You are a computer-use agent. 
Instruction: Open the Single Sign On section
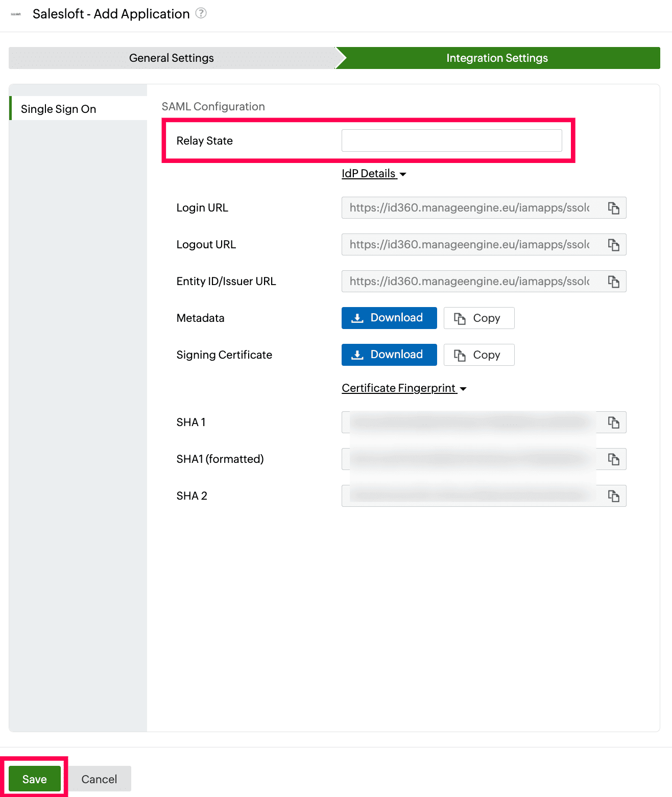[58, 108]
